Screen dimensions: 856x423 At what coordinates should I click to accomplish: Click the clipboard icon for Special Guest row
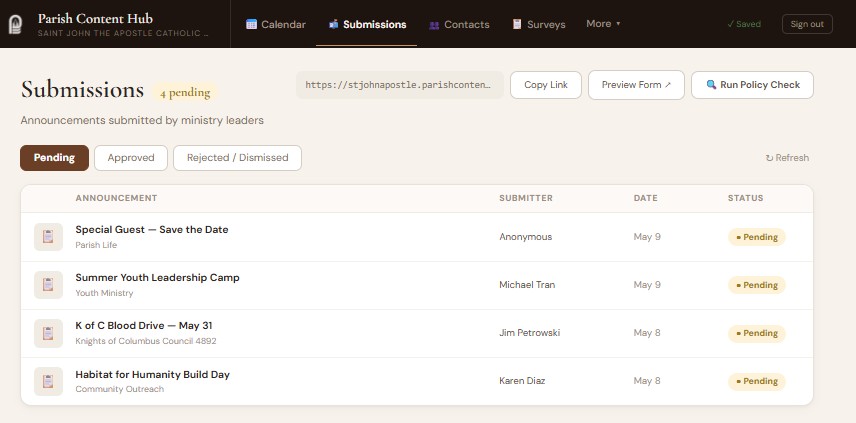tap(48, 237)
